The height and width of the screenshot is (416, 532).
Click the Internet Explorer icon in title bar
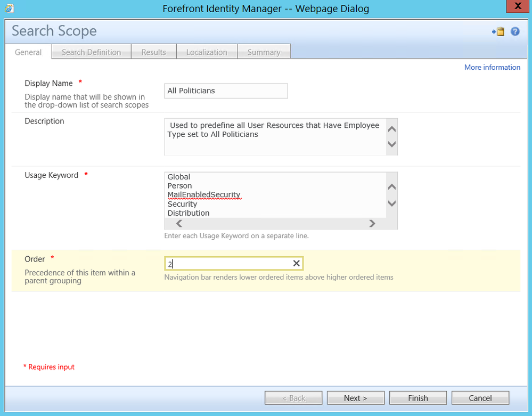9,8
